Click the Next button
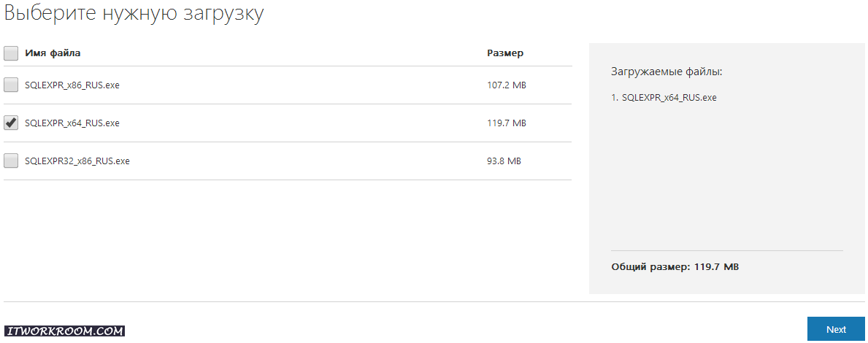 click(836, 328)
